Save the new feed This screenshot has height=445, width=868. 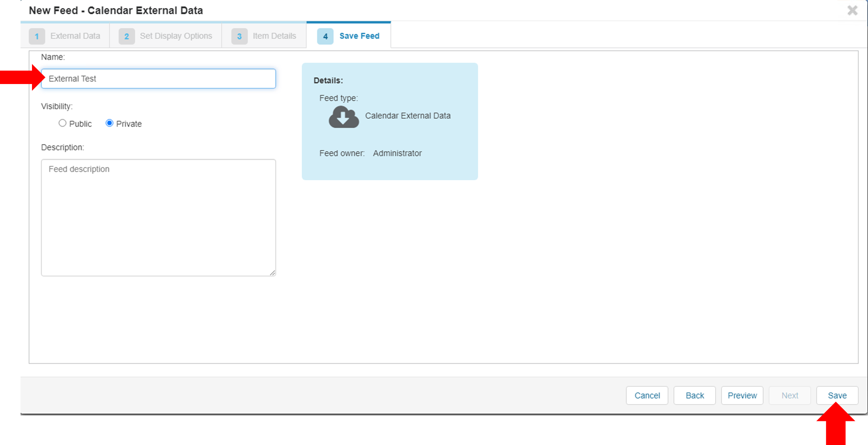(x=837, y=395)
